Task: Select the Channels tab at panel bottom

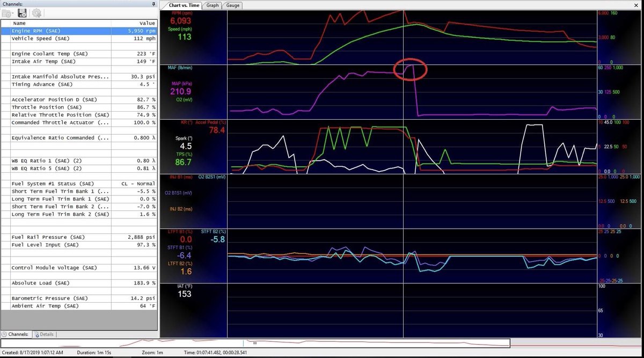Action: [15, 334]
